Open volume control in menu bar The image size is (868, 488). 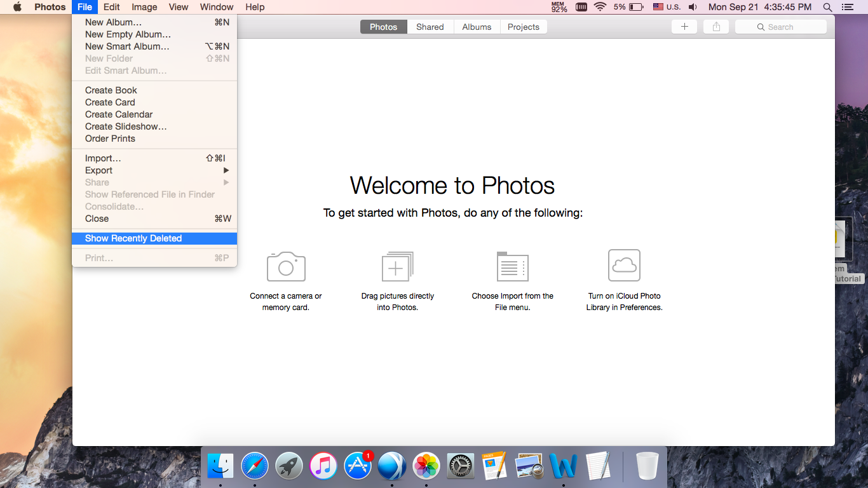[693, 7]
